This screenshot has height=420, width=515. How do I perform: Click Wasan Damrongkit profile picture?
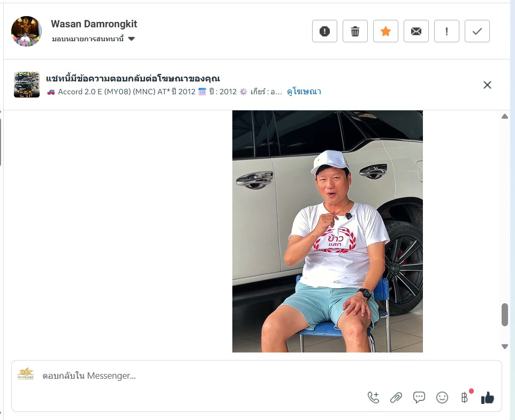(26, 31)
